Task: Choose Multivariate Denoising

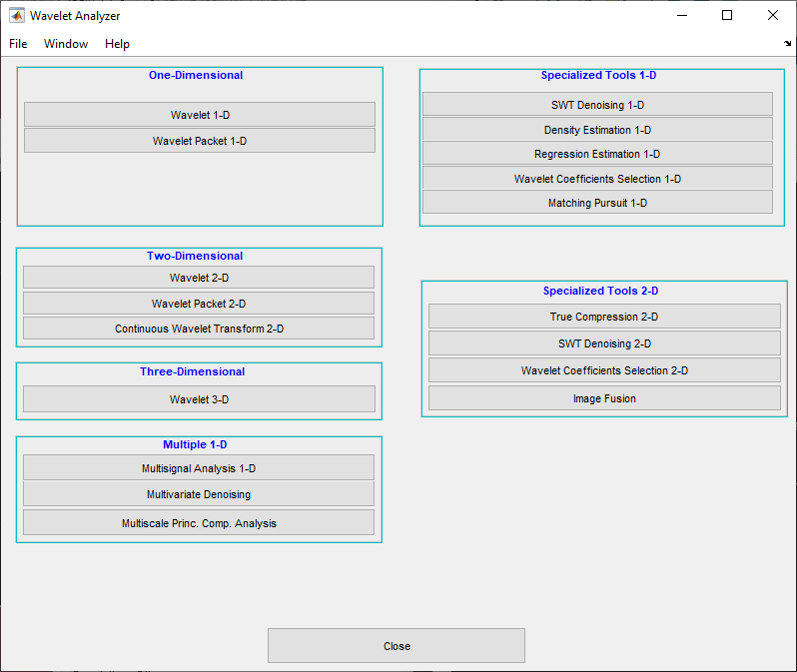Action: [199, 494]
